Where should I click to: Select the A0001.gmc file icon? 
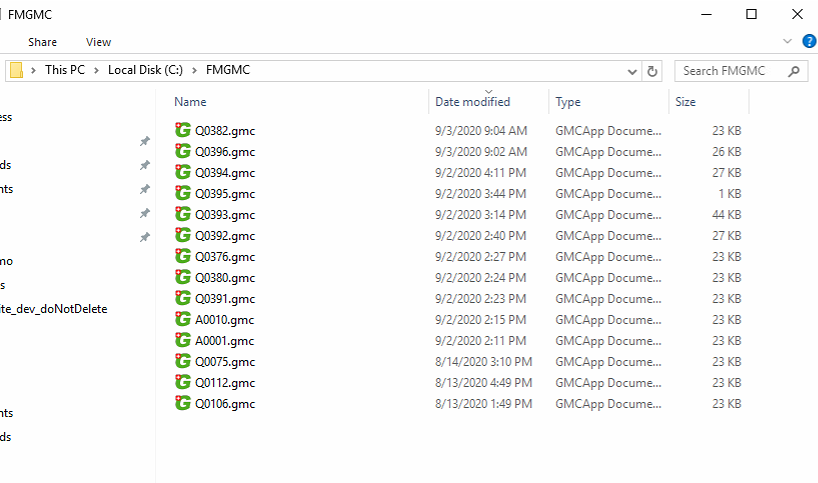182,340
